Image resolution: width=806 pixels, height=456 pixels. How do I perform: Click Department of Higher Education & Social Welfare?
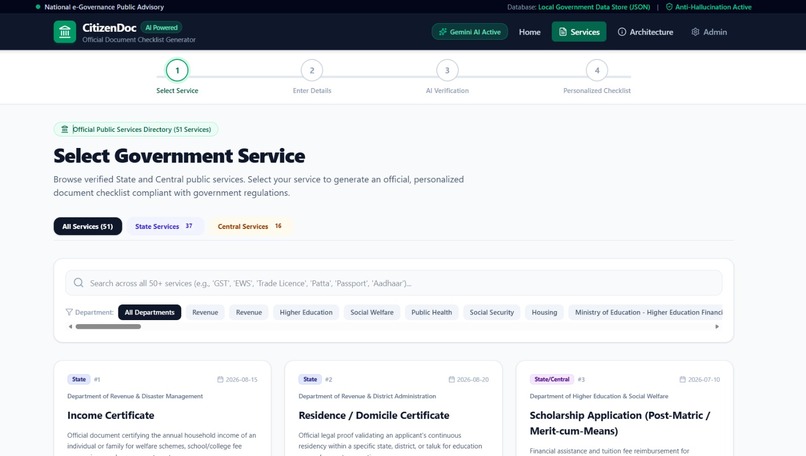coord(599,396)
